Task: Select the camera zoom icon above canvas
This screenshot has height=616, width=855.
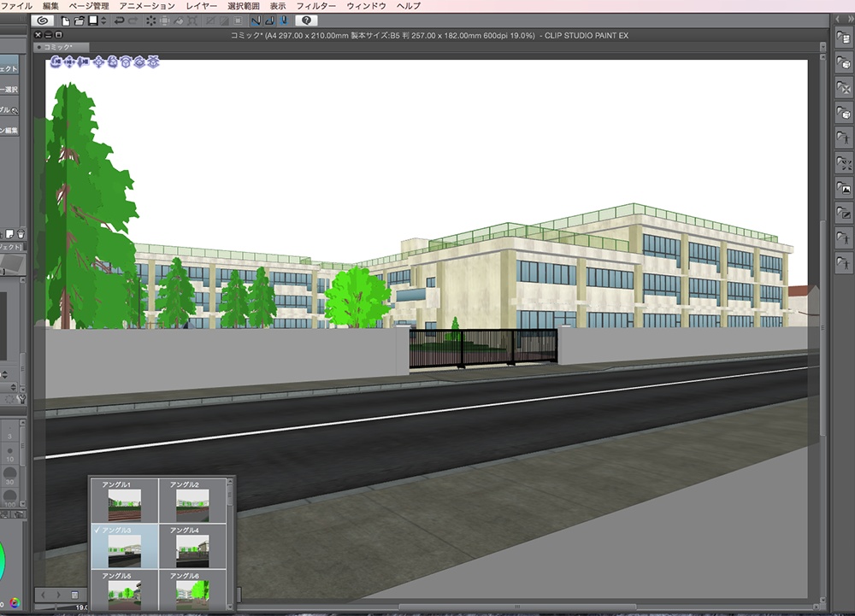Action: 84,62
